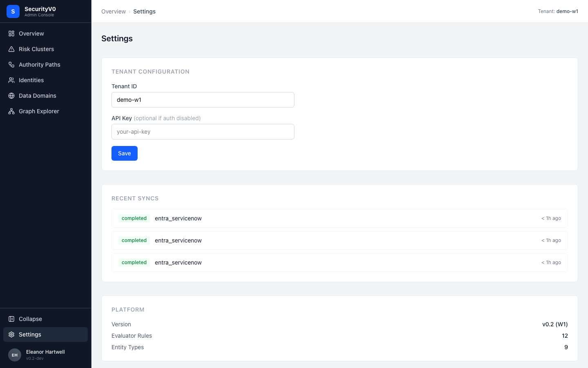
Task: Focus the Tenant ID input field
Action: (x=203, y=100)
